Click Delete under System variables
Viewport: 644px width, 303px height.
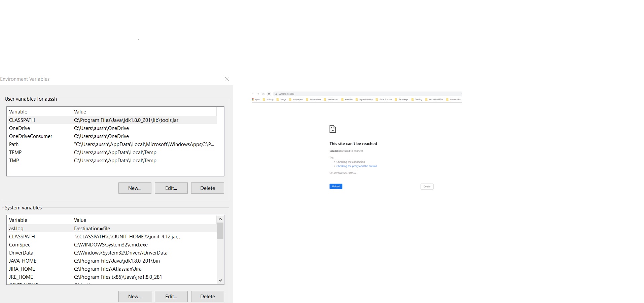click(208, 297)
